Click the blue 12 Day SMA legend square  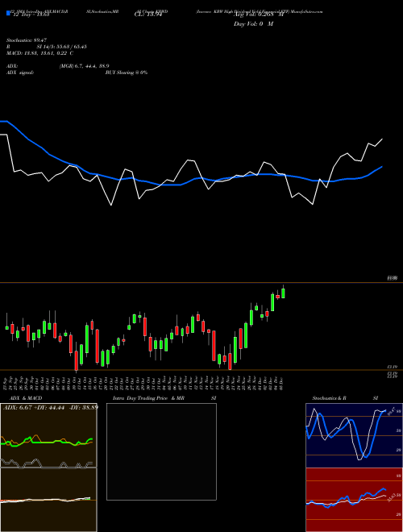coord(9,14)
